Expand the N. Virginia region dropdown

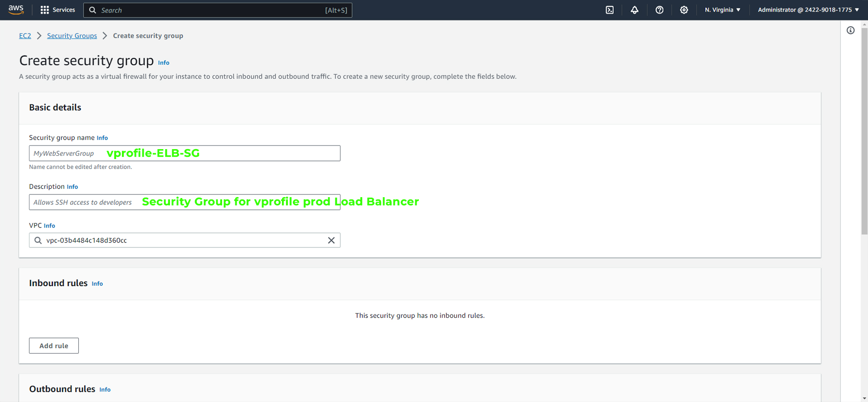723,10
